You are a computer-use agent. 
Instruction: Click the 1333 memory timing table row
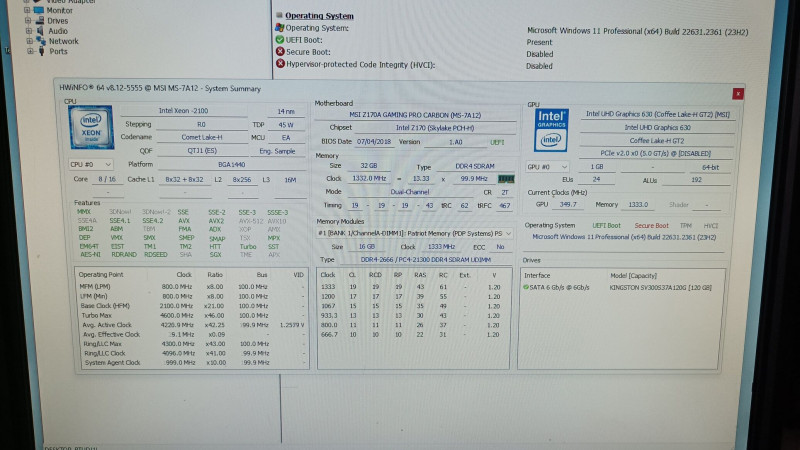coord(412,287)
